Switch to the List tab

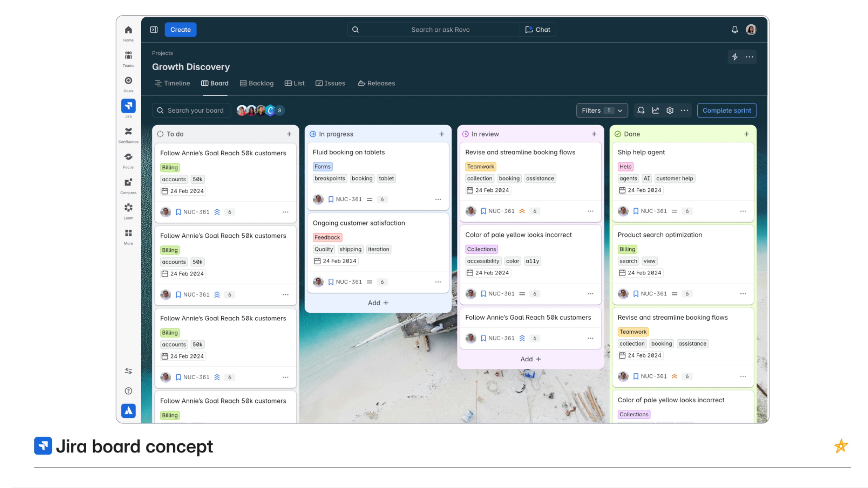point(295,83)
